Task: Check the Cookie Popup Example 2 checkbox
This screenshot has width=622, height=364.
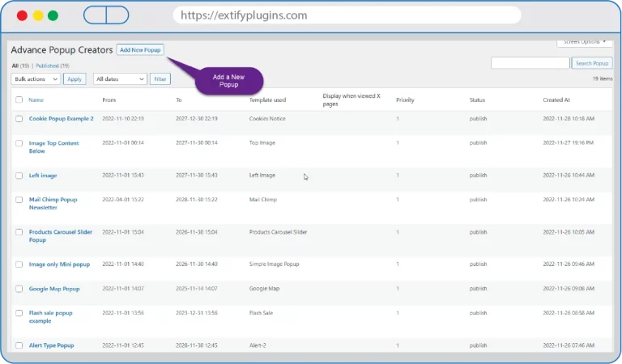Action: coord(19,119)
